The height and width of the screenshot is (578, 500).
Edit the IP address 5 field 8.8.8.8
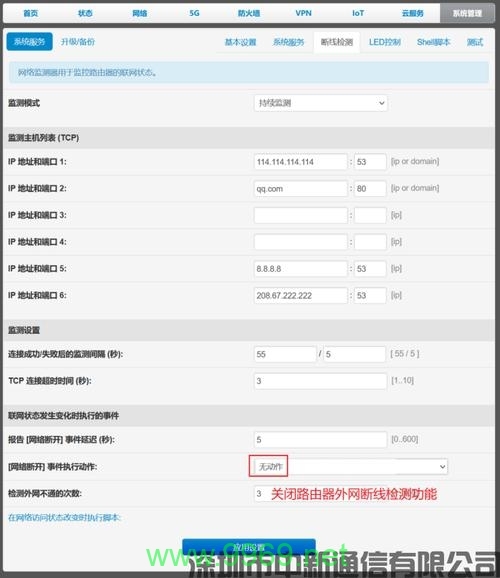click(301, 269)
